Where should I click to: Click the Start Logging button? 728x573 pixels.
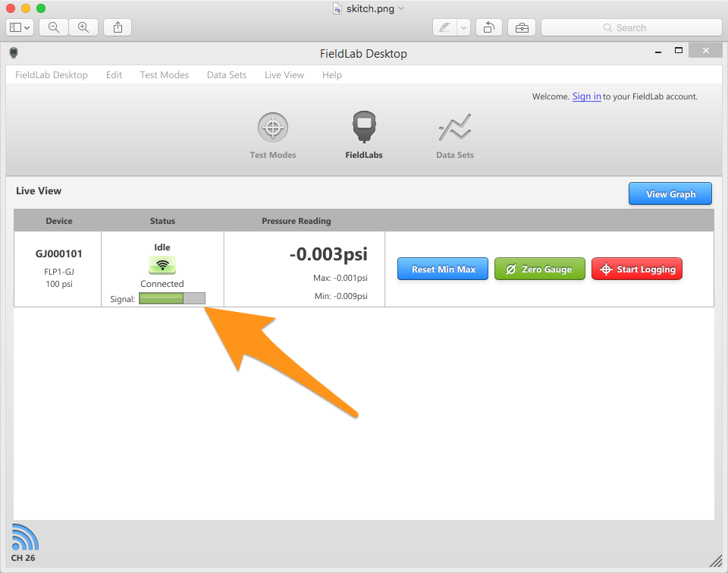pos(637,269)
